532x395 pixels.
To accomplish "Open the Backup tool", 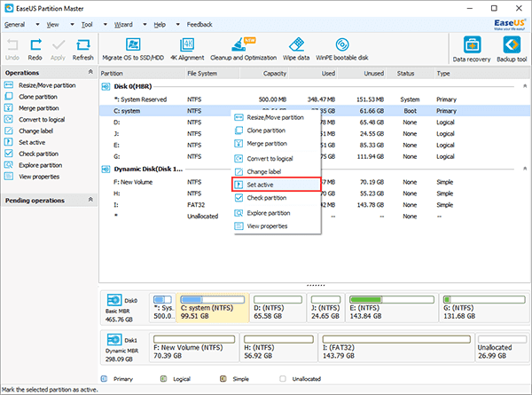I will pos(512,50).
